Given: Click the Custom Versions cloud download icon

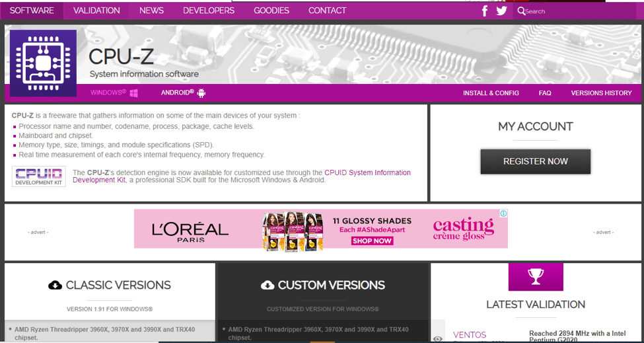Looking at the screenshot, I should [x=268, y=286].
